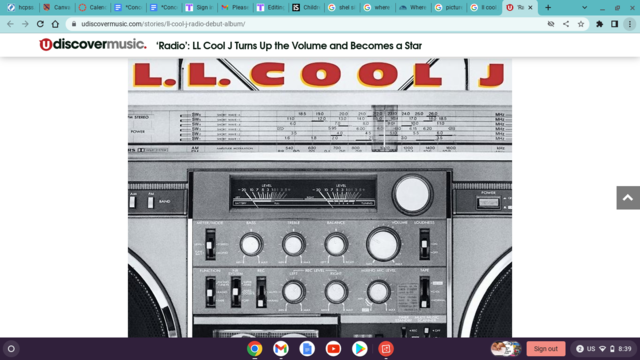Viewport: 640px width, 360px height.
Task: Jump back to top with arrow button
Action: tap(628, 198)
